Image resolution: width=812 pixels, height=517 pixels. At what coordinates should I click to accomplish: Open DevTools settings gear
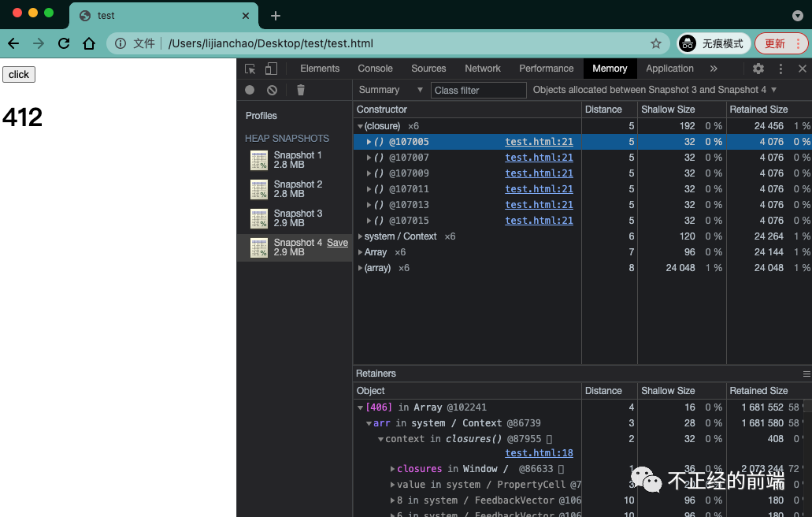tap(758, 69)
